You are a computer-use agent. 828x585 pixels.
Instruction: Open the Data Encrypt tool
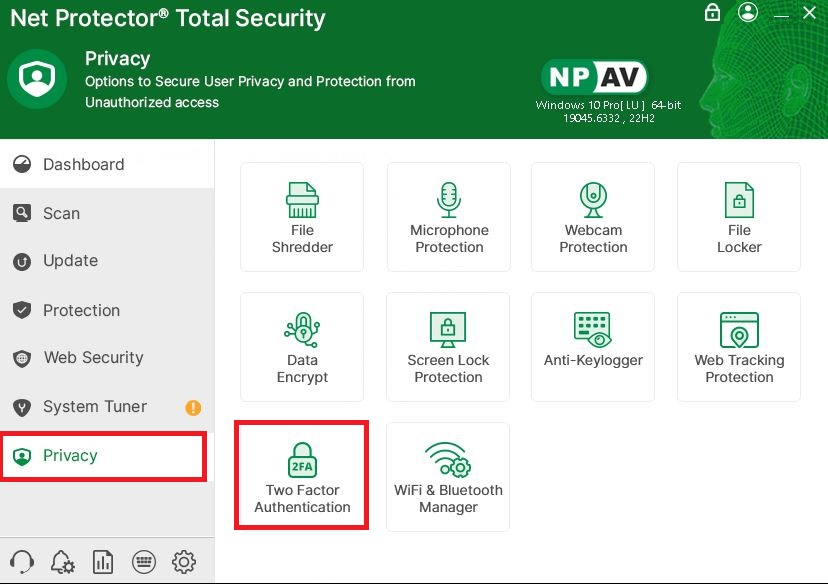302,347
